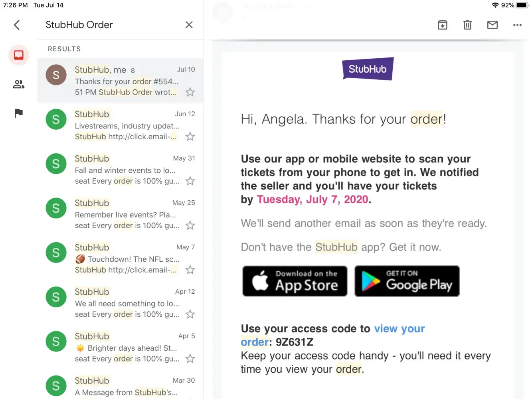The image size is (532, 399).
Task: Open the Contacts people icon
Action: point(19,84)
